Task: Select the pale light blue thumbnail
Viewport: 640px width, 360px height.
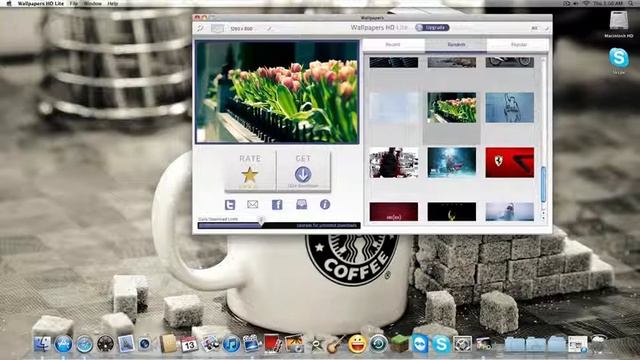Action: click(393, 108)
